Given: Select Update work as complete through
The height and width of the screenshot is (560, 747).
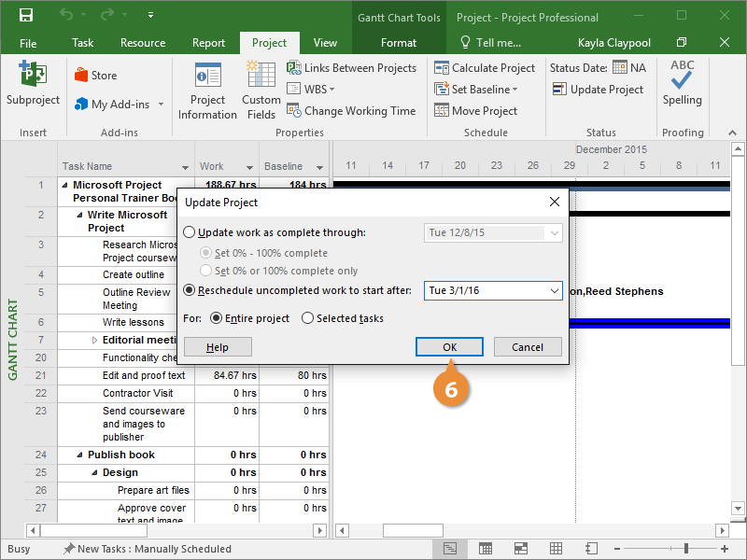Looking at the screenshot, I should coord(190,232).
